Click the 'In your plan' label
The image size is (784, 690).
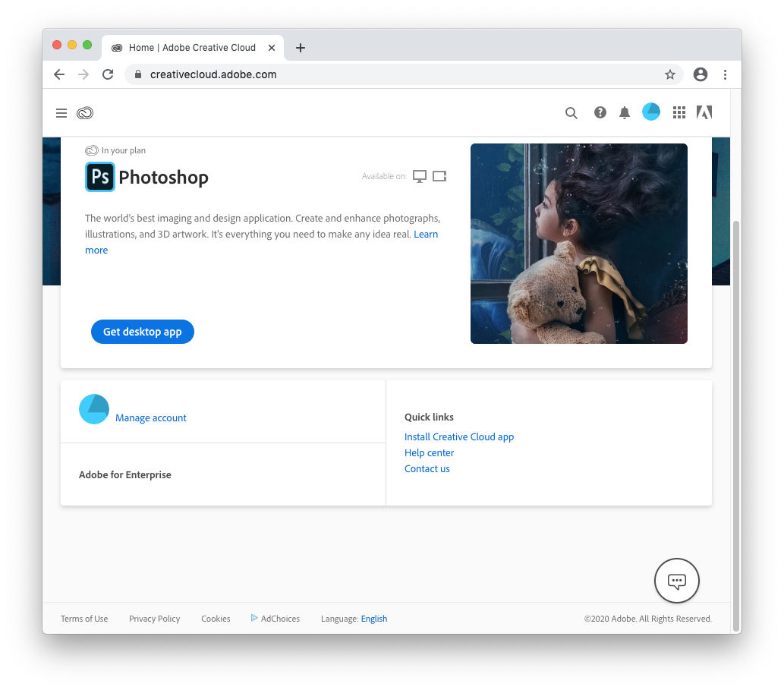pos(124,150)
